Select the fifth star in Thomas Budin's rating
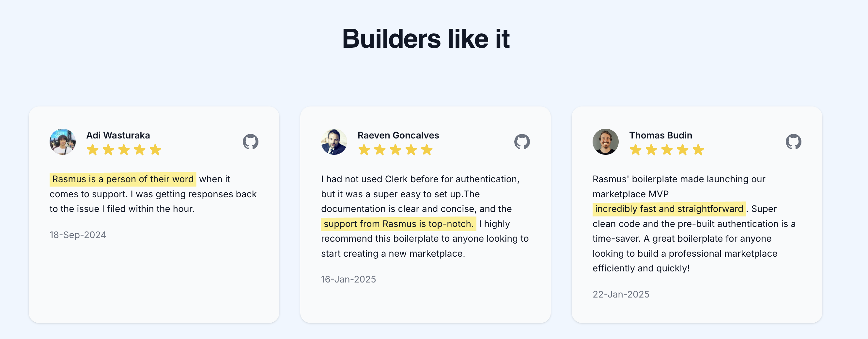The height and width of the screenshot is (339, 868). pos(699,150)
